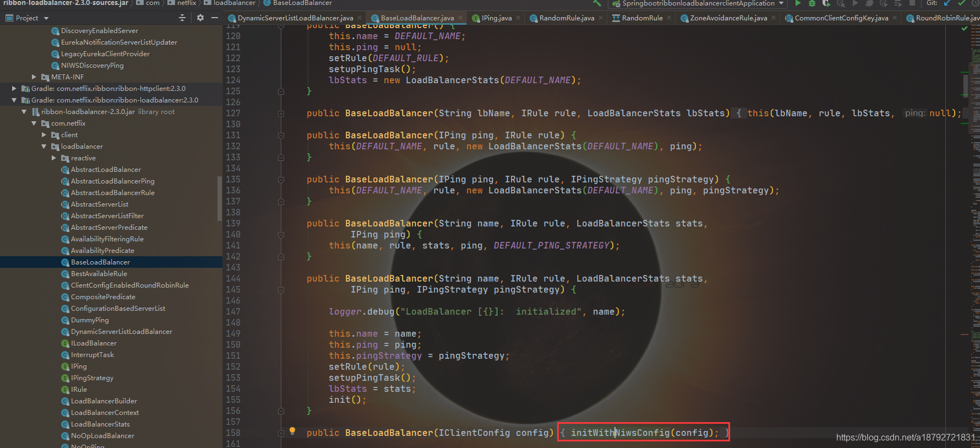Collapse all nodes in Project panel

(182, 18)
